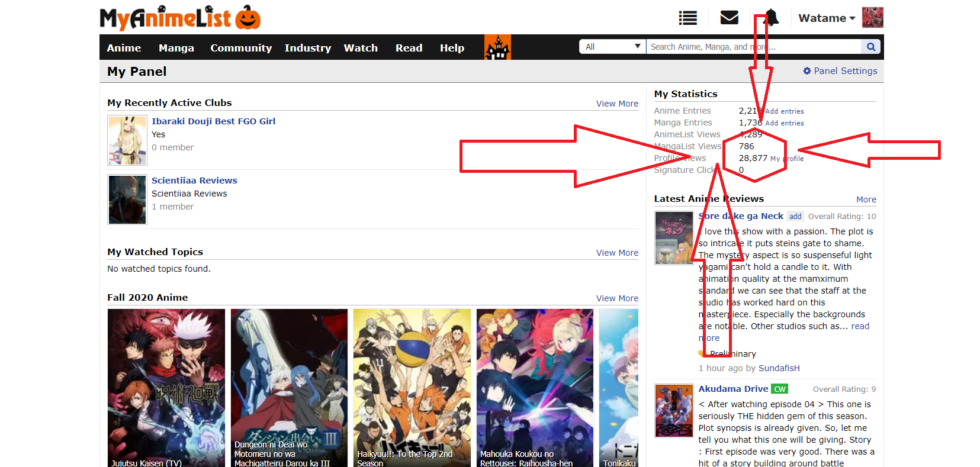Open the Industry menu
Image resolution: width=980 pixels, height=467 pixels.
coord(307,48)
